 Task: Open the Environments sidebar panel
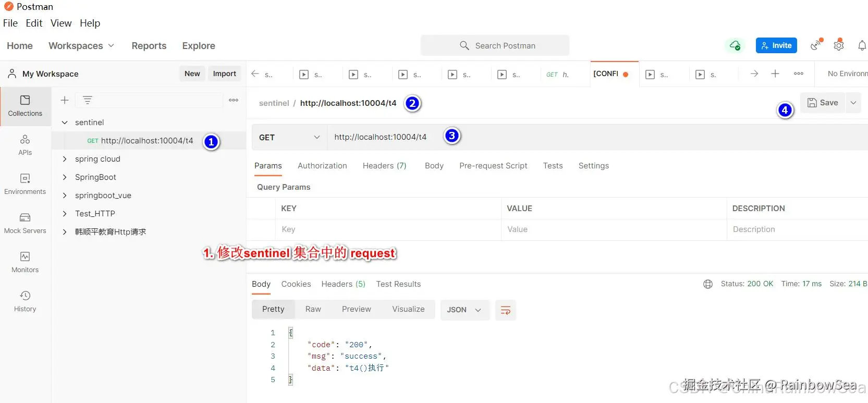(x=25, y=185)
